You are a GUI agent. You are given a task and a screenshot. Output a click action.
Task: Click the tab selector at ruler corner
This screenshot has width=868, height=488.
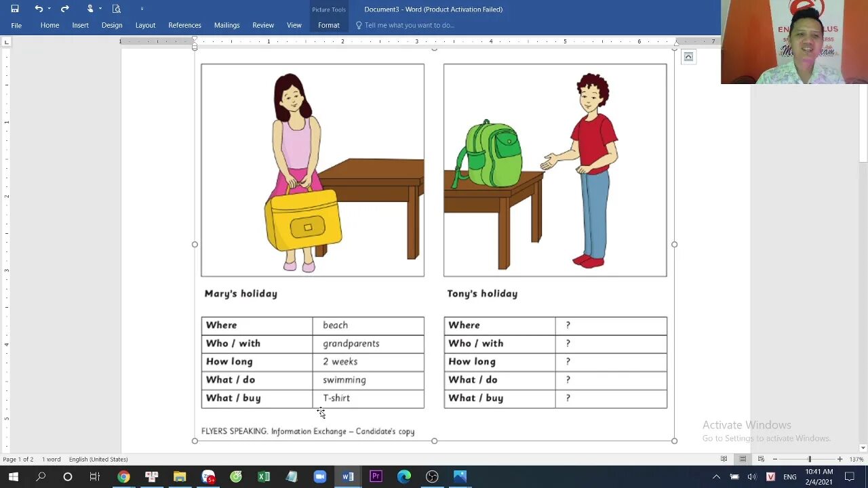[6, 42]
